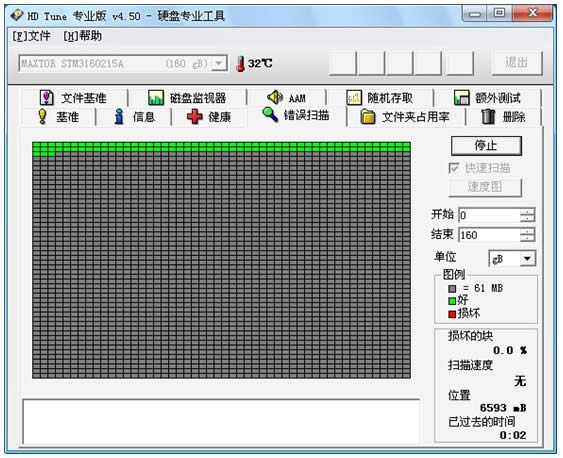This screenshot has height=458, width=563.
Task: Open the 帮助 (Help) menu
Action: (x=83, y=36)
